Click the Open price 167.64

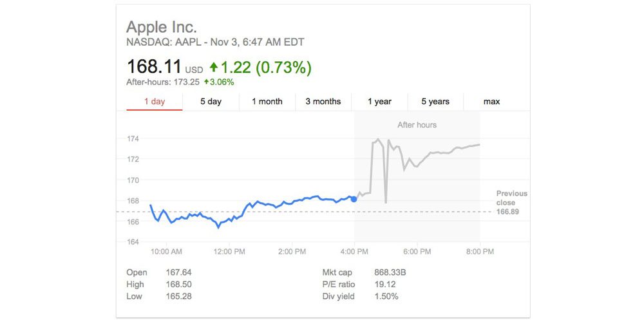tap(178, 272)
